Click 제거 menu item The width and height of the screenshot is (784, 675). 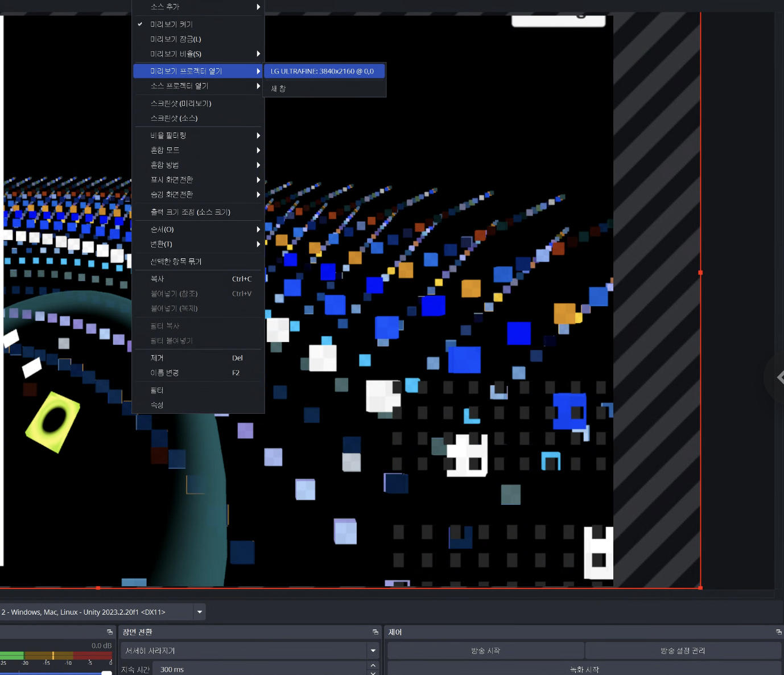coord(198,358)
